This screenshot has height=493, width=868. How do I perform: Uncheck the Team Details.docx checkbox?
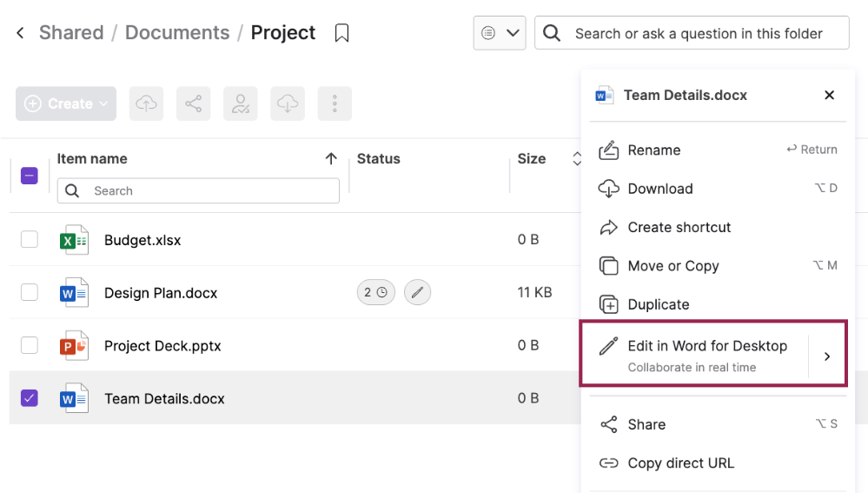point(30,397)
